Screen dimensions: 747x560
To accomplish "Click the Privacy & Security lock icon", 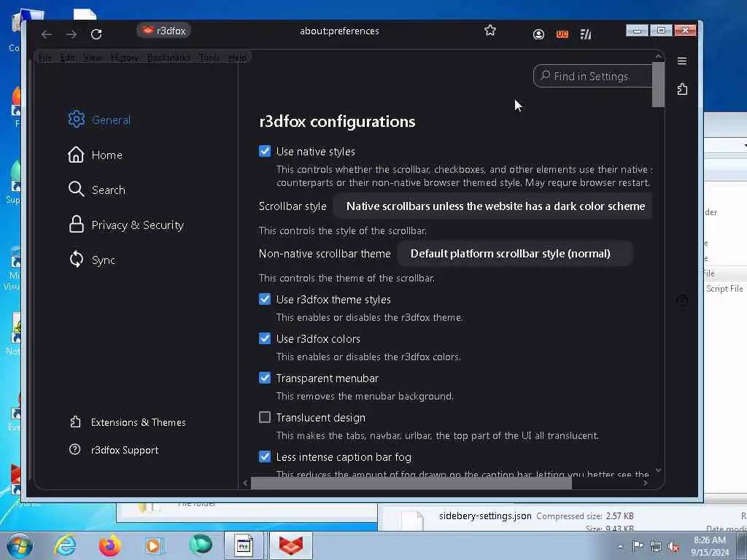I will click(76, 224).
